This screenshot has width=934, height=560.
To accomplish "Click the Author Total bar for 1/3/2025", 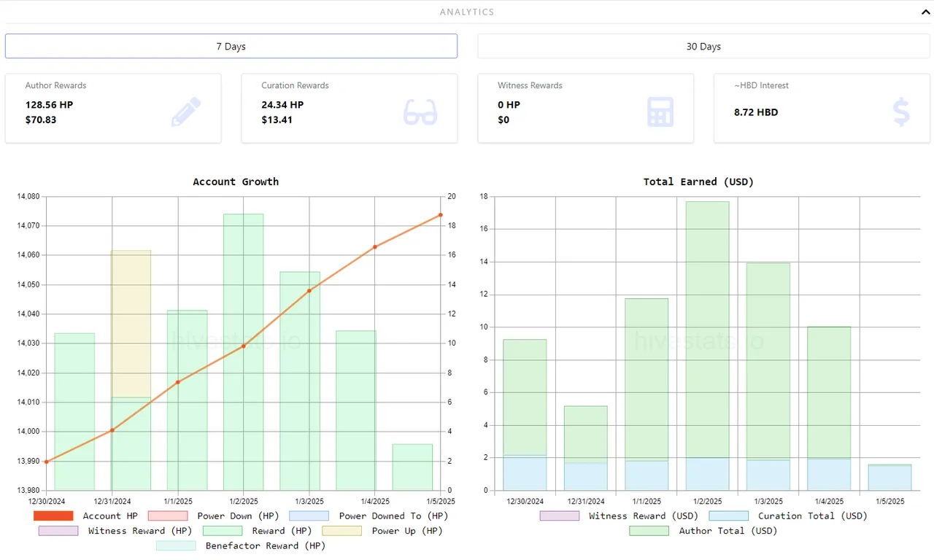I will (x=768, y=361).
